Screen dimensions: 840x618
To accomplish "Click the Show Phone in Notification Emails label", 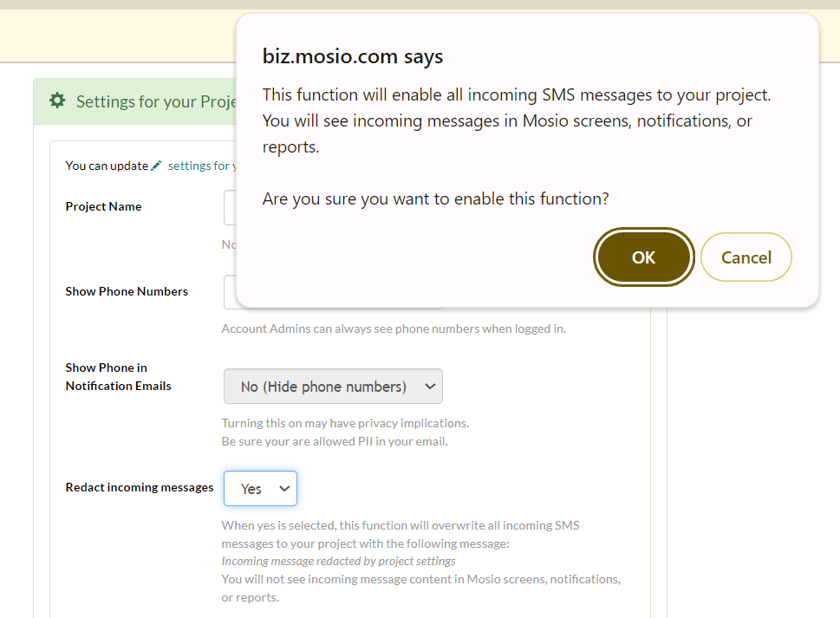I will (107, 376).
